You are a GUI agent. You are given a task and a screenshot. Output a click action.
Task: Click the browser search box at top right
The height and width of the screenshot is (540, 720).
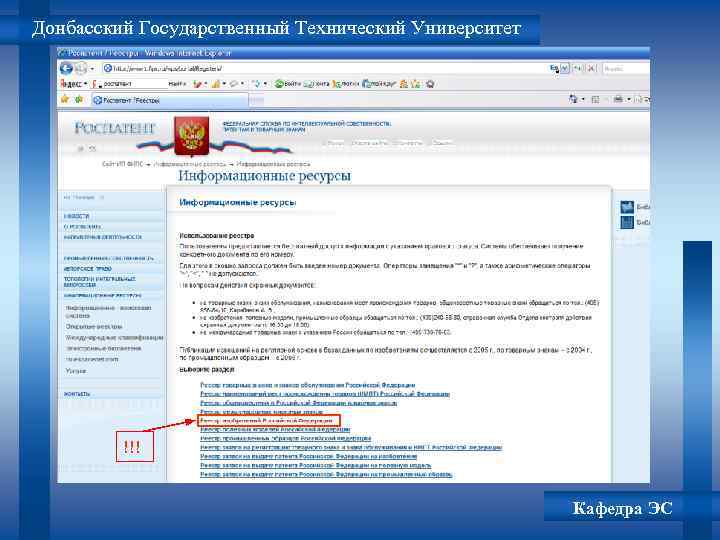pyautogui.click(x=625, y=68)
